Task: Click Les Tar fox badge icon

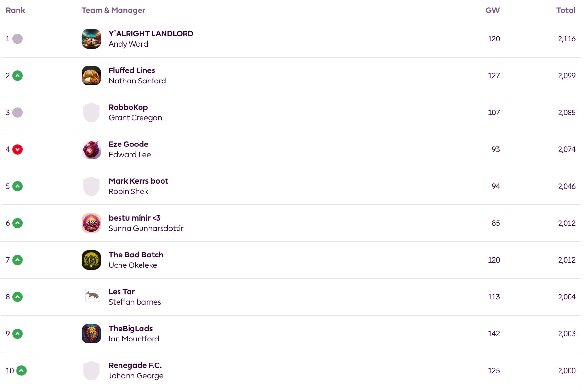Action: coord(93,296)
